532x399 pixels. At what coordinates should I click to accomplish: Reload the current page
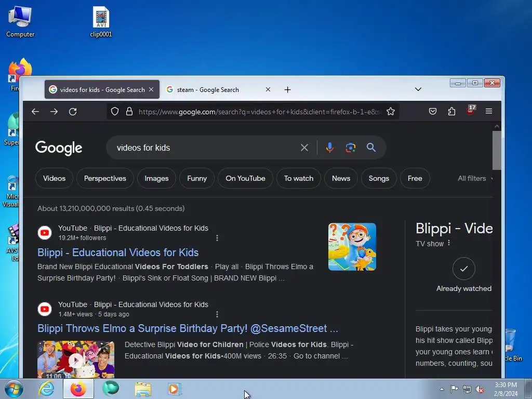73,112
